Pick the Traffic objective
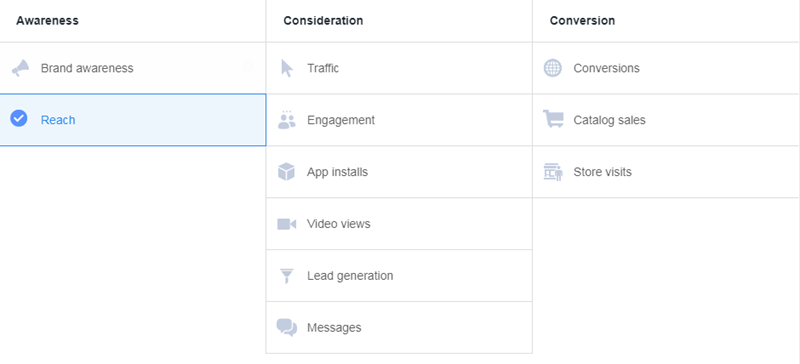The image size is (800, 364). 399,68
